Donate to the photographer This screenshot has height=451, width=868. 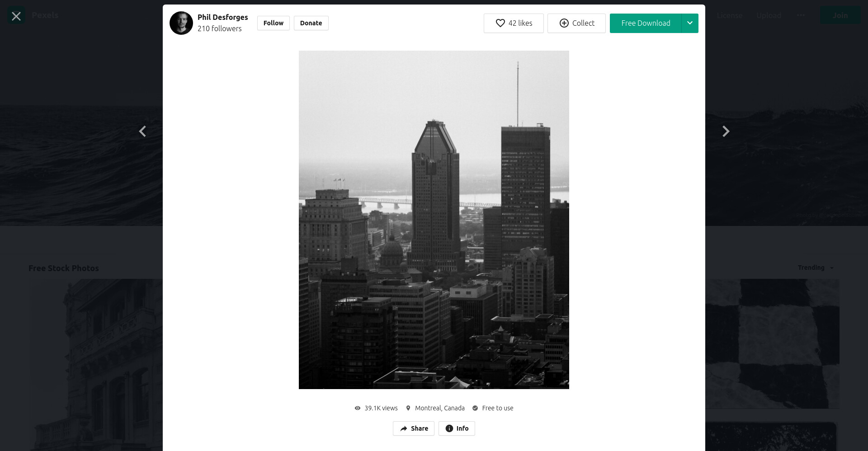point(311,23)
